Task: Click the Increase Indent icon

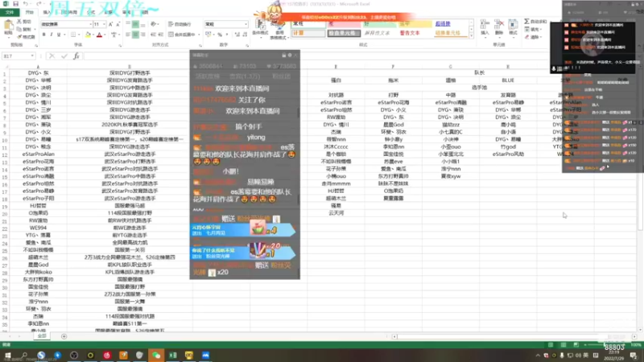Action: 160,35
